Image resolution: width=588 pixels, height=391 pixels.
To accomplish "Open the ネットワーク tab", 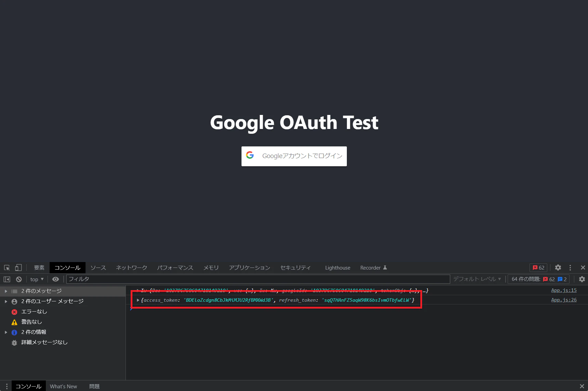I will click(x=132, y=268).
